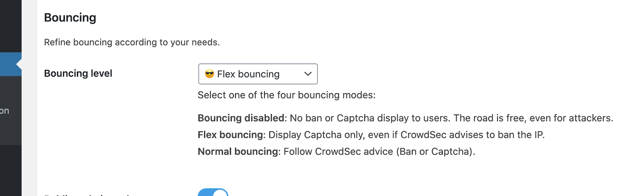Click the "Bouncing level" field label
The height and width of the screenshot is (196, 644).
(78, 73)
